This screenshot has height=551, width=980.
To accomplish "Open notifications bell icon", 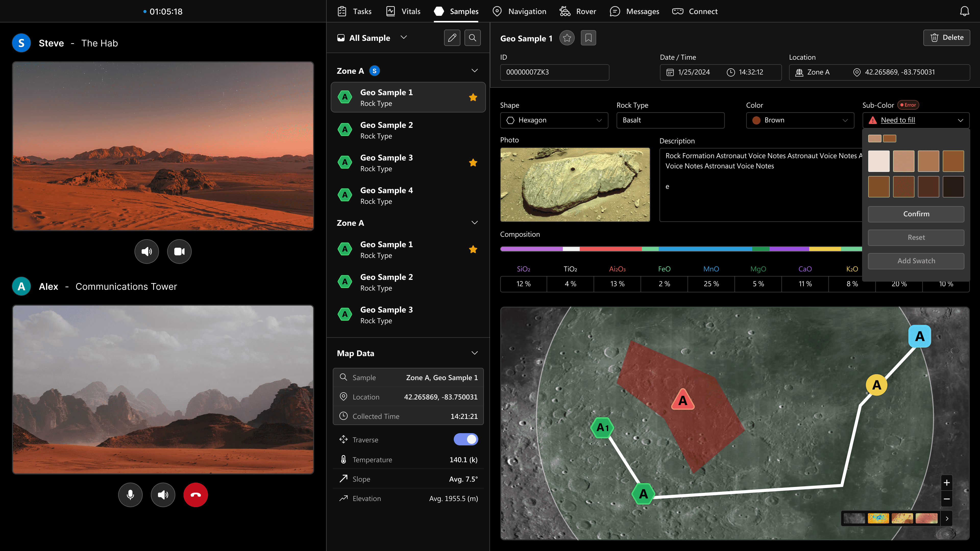I will click(964, 11).
